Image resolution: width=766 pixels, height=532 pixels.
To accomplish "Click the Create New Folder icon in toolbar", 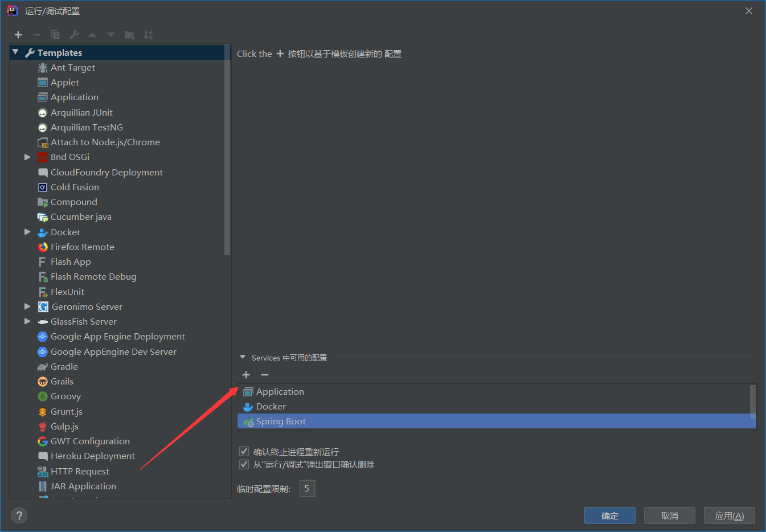I will [x=130, y=35].
